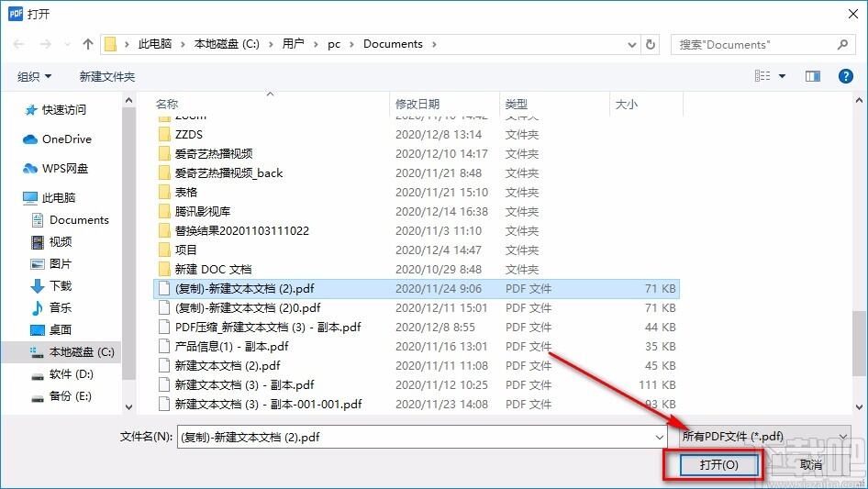The width and height of the screenshot is (868, 489).
Task: Click 此电脑 in address breadcrumb
Action: 155,44
